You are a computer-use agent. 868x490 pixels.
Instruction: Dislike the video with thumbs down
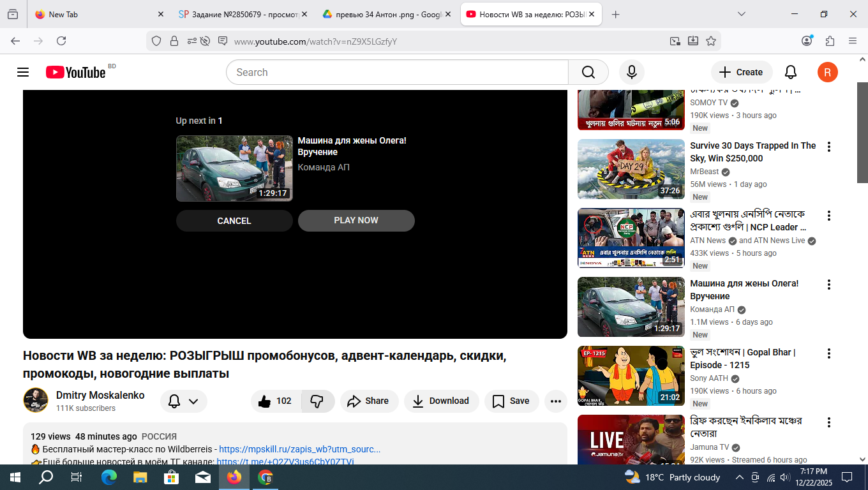[317, 401]
